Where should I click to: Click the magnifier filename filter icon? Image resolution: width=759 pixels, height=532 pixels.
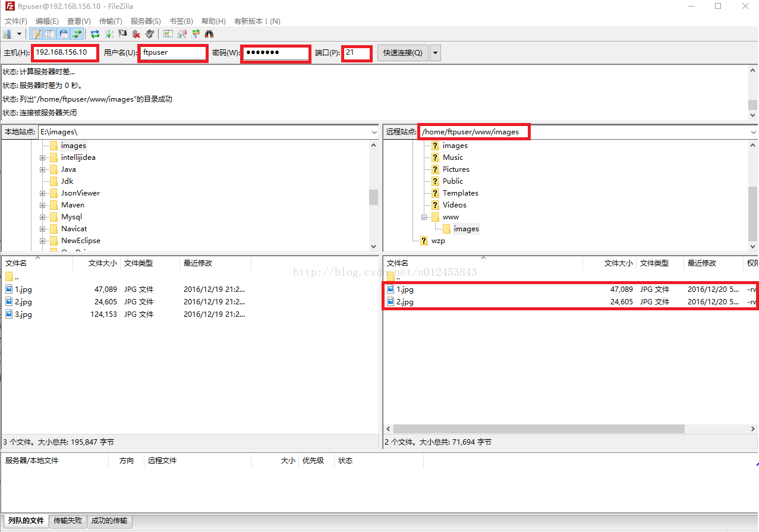(182, 34)
